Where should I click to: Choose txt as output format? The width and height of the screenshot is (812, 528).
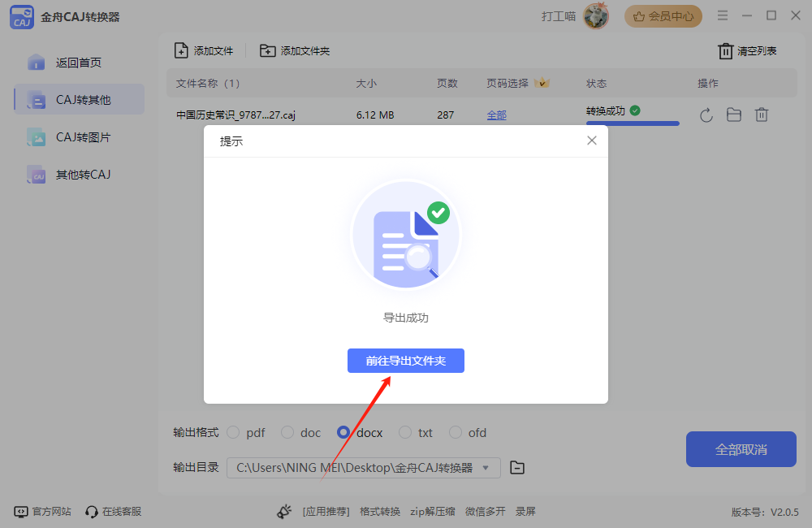click(x=405, y=432)
